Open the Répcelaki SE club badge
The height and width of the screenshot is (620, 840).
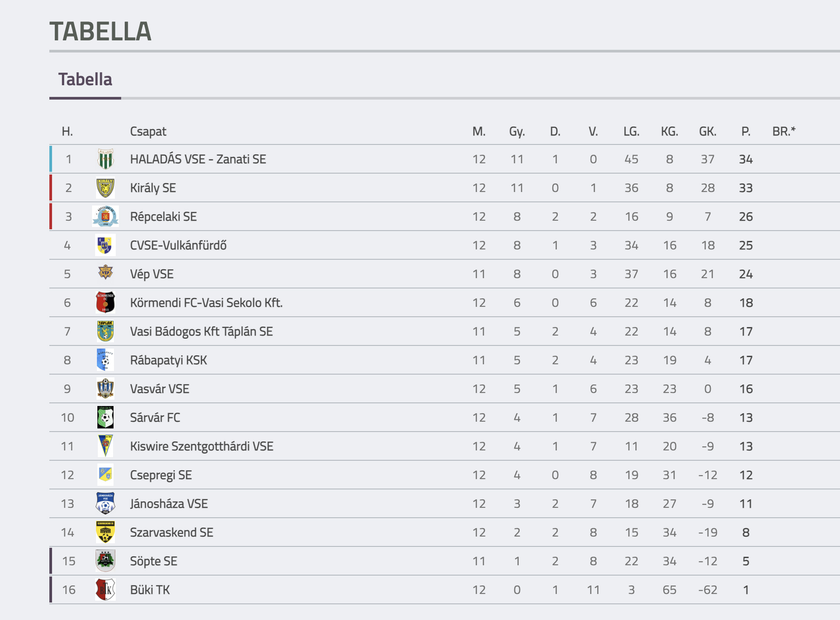(x=105, y=217)
